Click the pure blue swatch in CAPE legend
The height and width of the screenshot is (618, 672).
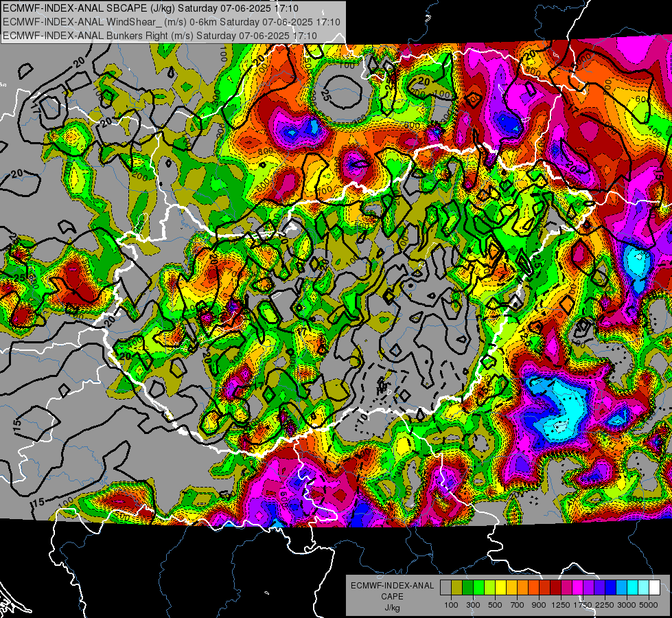(x=611, y=587)
